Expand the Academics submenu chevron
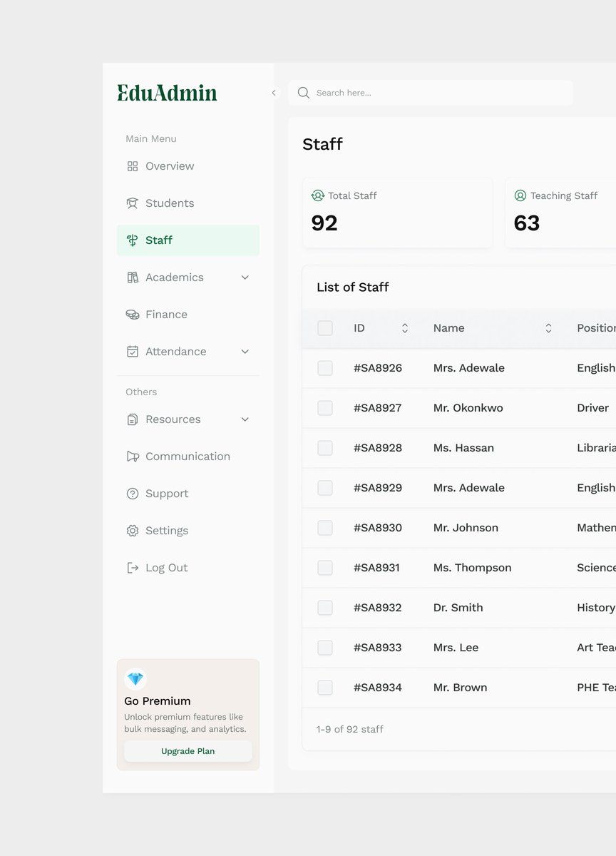616x856 pixels. [245, 277]
